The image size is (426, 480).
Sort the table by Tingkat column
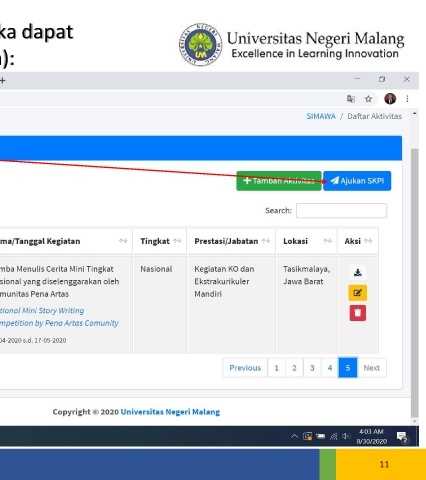(x=160, y=241)
